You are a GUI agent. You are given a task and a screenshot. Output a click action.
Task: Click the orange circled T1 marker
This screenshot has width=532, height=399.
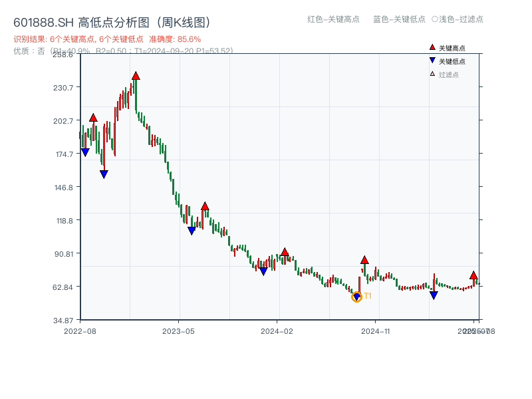356,297
